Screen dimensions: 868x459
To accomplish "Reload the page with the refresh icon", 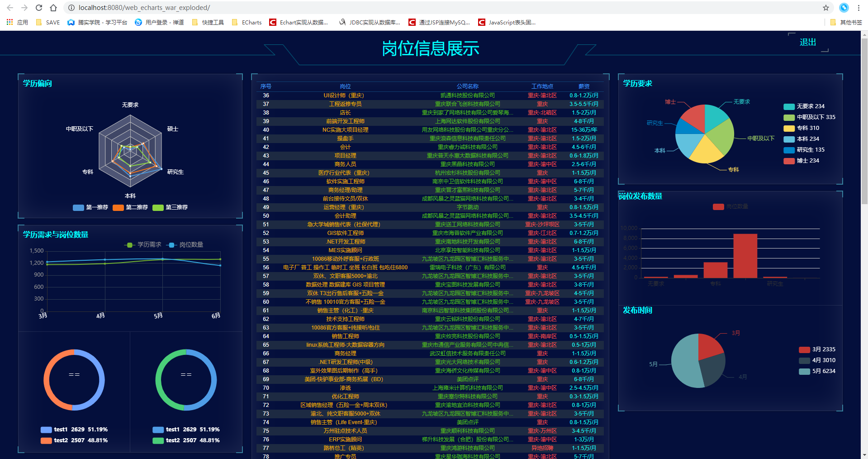I will click(x=39, y=8).
